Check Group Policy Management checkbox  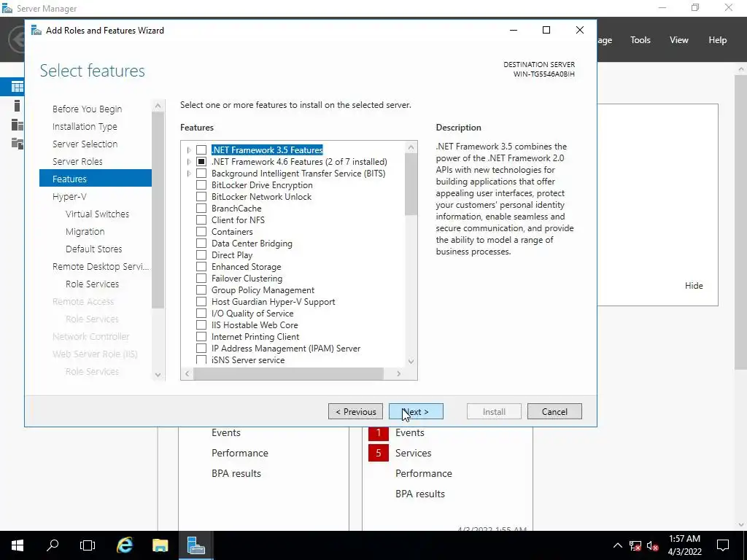click(201, 290)
